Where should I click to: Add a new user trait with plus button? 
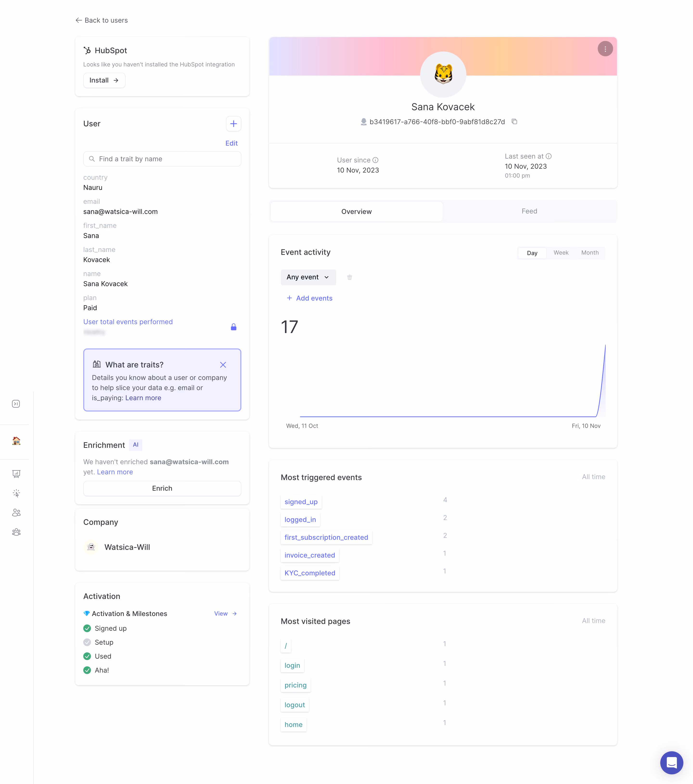[x=233, y=124]
